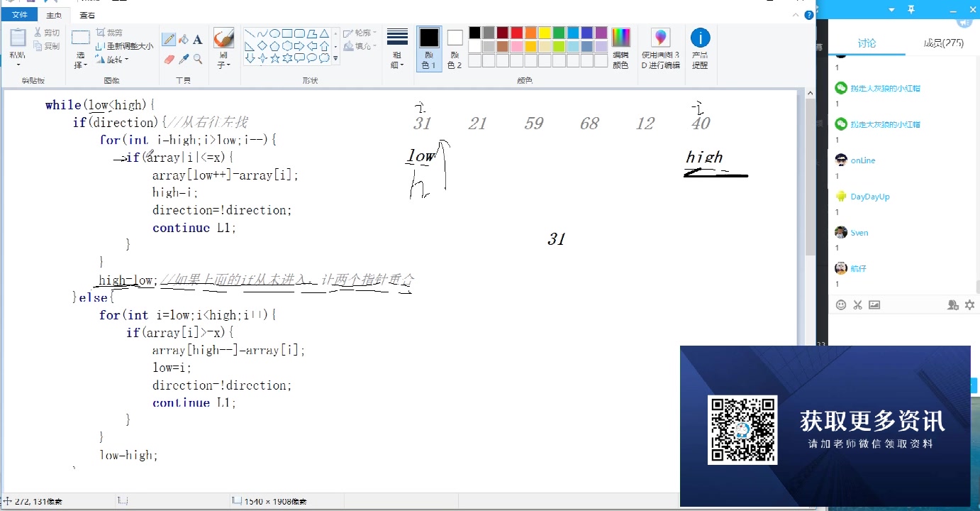Choose the Curve shape
The width and height of the screenshot is (980, 511).
(262, 33)
